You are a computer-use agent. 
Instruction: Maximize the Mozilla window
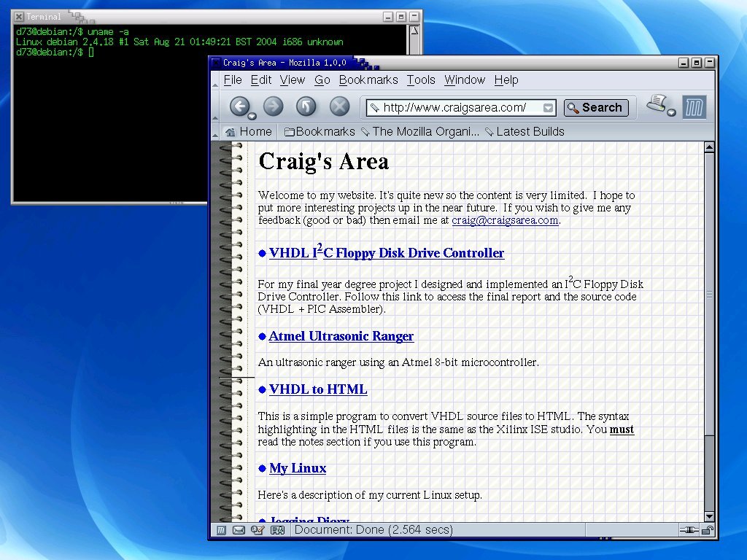[x=697, y=63]
